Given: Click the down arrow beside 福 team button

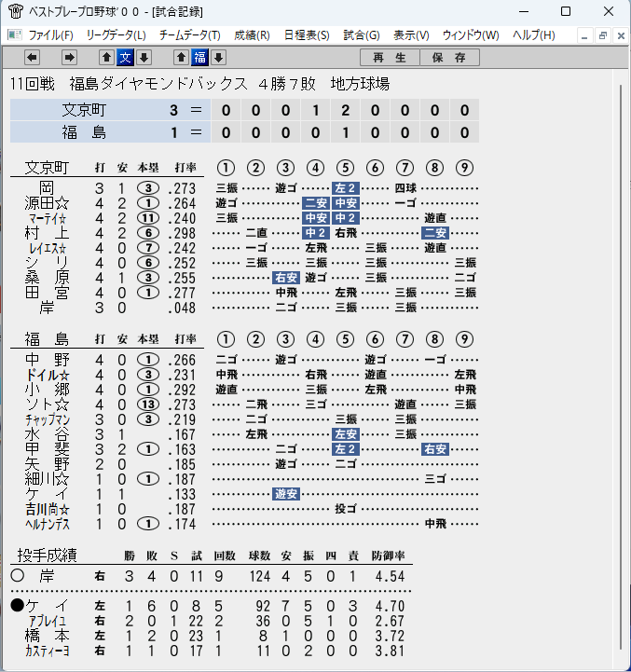Looking at the screenshot, I should pyautogui.click(x=219, y=57).
